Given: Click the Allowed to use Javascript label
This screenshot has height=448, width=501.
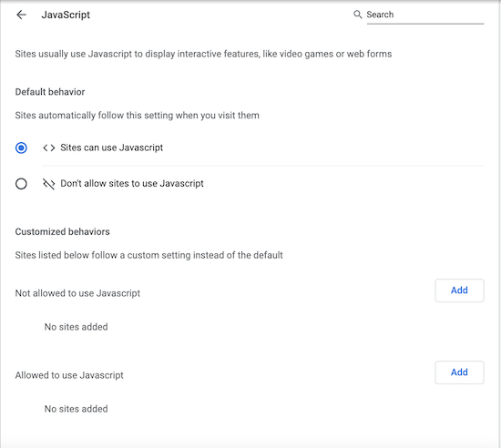Looking at the screenshot, I should [69, 375].
